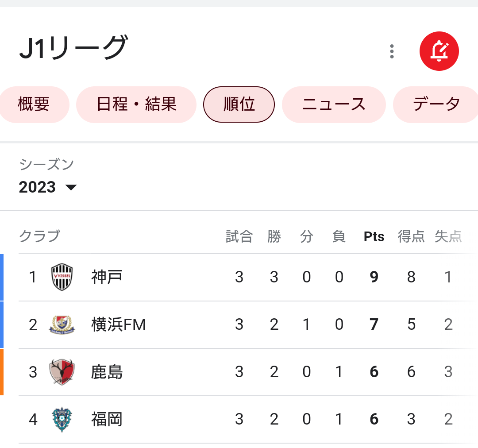Switch to the 日程・結果 tab
Image resolution: width=478 pixels, height=448 pixels.
point(136,104)
